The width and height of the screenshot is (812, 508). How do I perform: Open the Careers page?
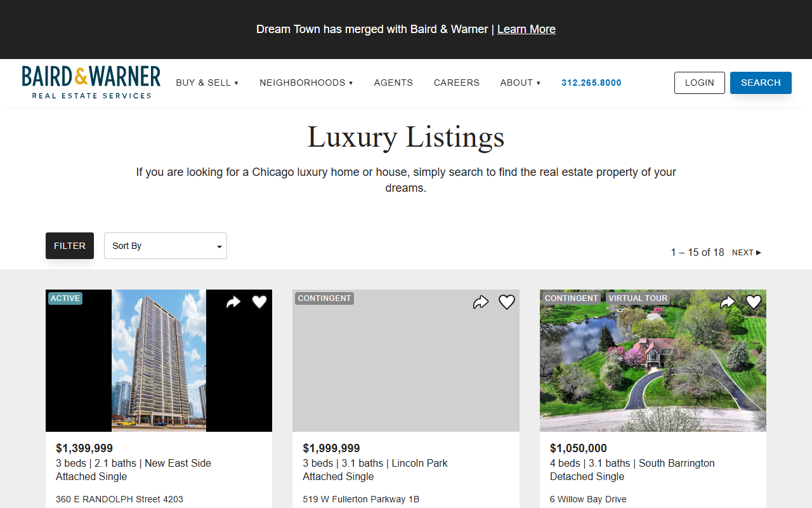[x=457, y=83]
